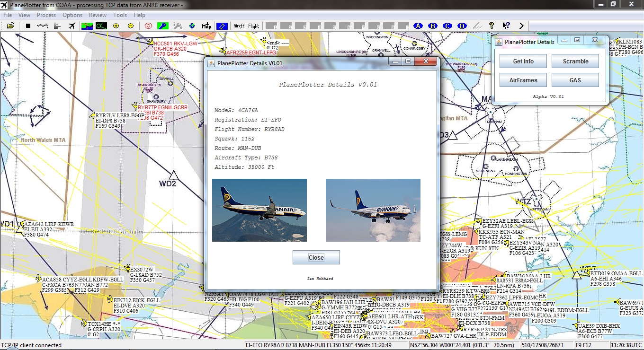Viewport: 644px width, 350px height.
Task: Click the 11:20:38UTC clock in status bar
Action: click(626, 345)
